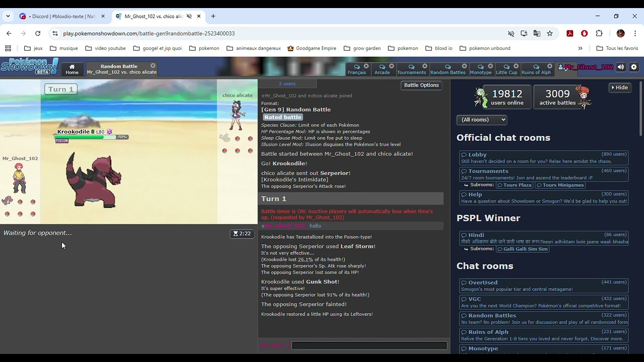644x362 pixels.
Task: Close the Arcade chat room tab
Action: point(391,66)
